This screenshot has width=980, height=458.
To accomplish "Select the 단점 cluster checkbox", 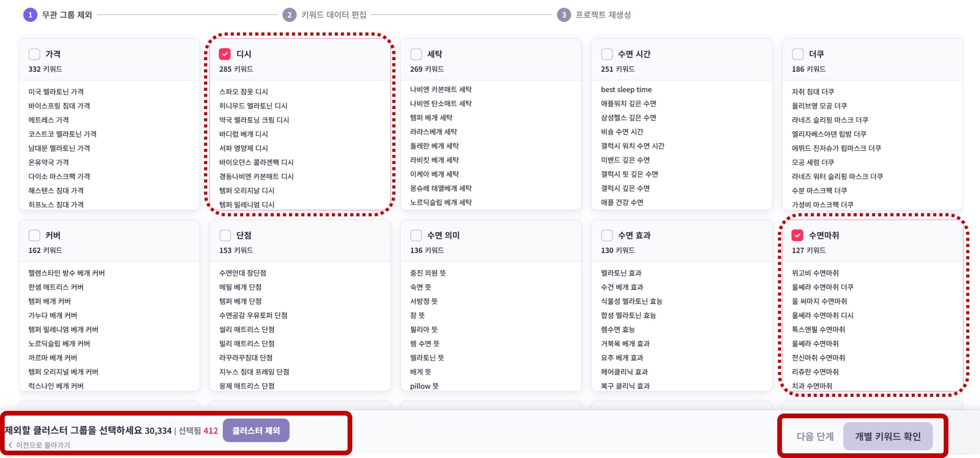I will tap(225, 235).
